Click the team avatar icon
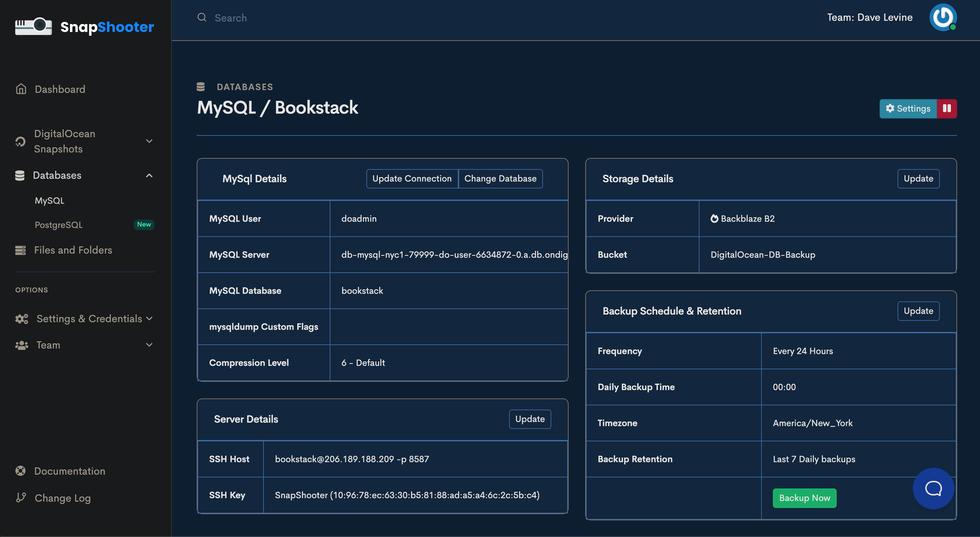 coord(942,18)
